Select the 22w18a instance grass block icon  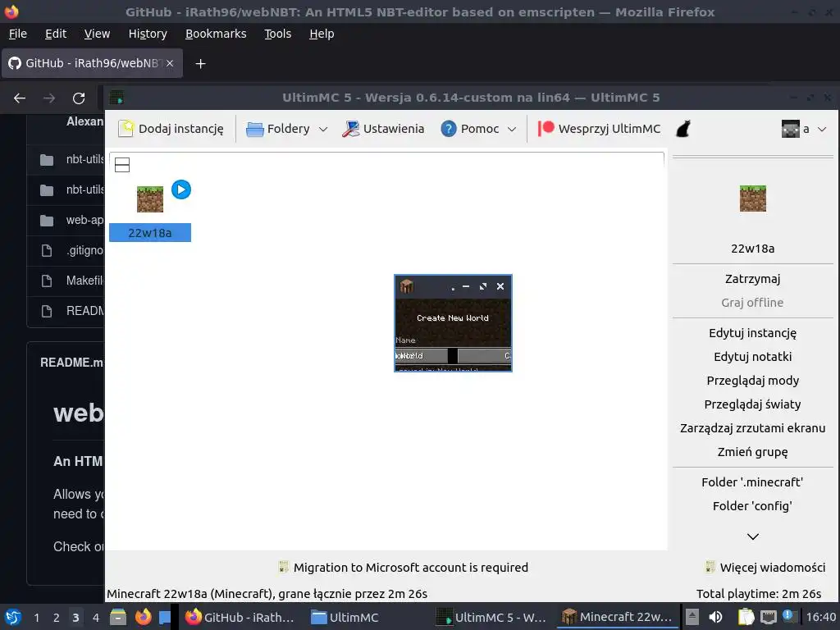click(x=150, y=199)
